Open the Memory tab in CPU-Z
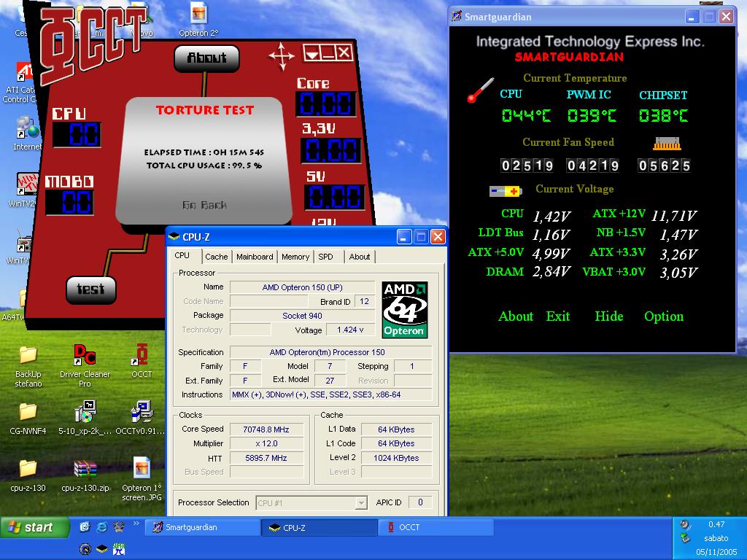747x560 pixels. click(x=295, y=257)
